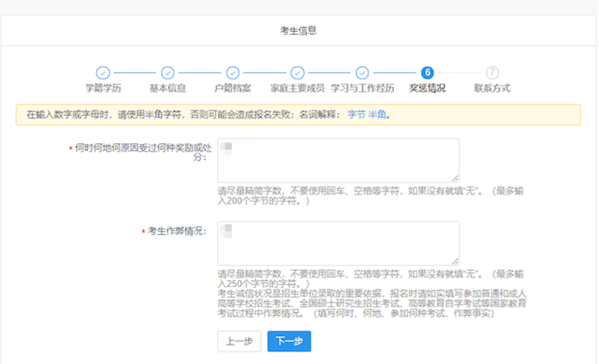Screen dimensions: 599x364
Task: Click the 学籍学历 step checkmark circle
Action: click(103, 73)
